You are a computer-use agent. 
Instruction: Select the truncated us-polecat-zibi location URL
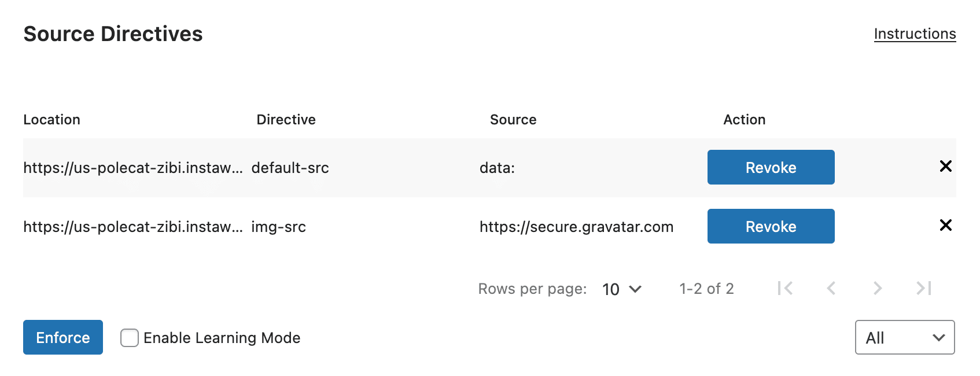pos(133,167)
